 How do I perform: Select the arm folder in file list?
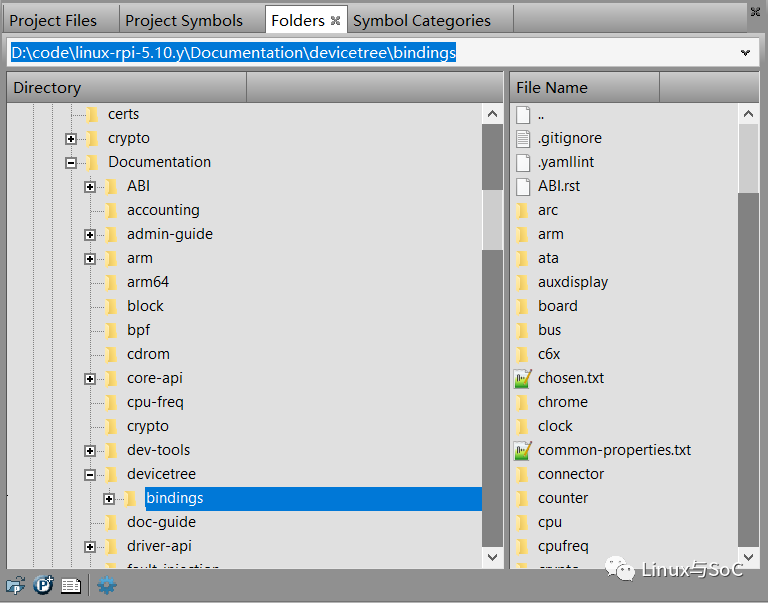[x=551, y=234]
